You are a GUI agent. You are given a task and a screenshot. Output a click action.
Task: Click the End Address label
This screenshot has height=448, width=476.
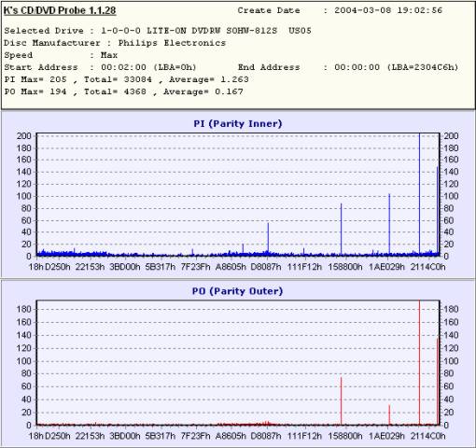[x=269, y=67]
